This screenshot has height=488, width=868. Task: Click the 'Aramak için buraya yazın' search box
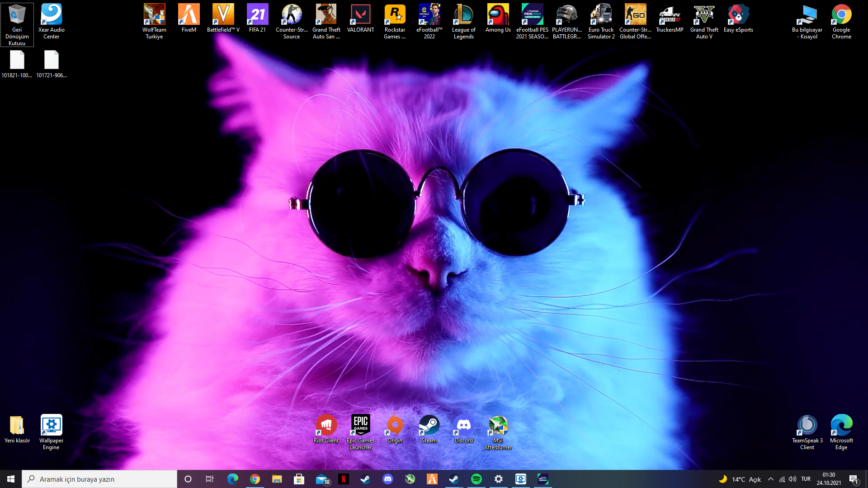click(99, 479)
